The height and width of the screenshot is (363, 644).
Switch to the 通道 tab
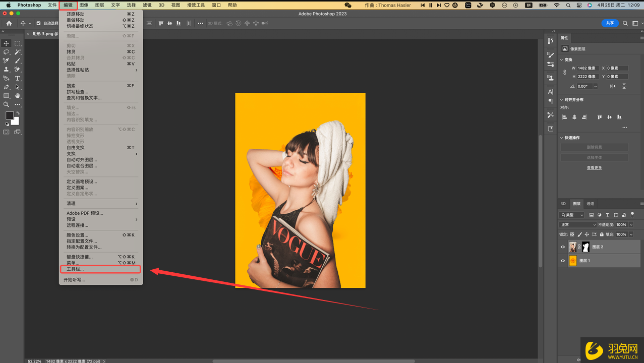coord(590,204)
